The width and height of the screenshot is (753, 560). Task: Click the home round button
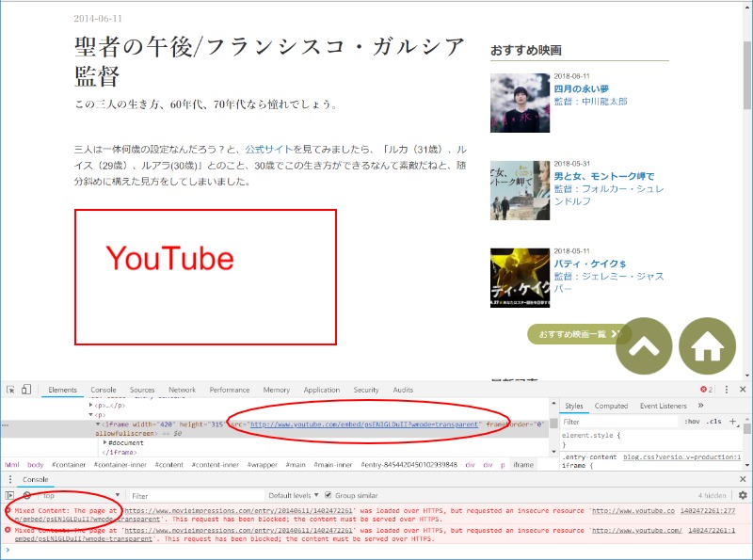pyautogui.click(x=708, y=345)
